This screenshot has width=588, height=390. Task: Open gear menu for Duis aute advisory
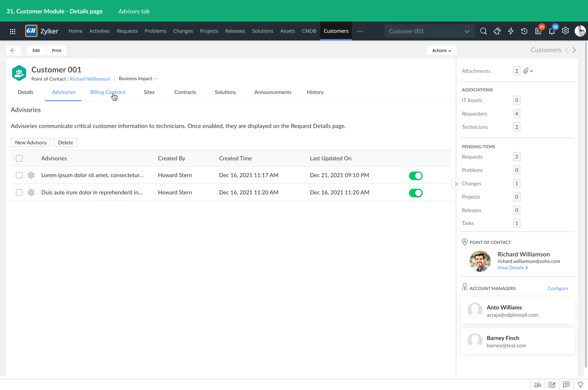pos(31,193)
